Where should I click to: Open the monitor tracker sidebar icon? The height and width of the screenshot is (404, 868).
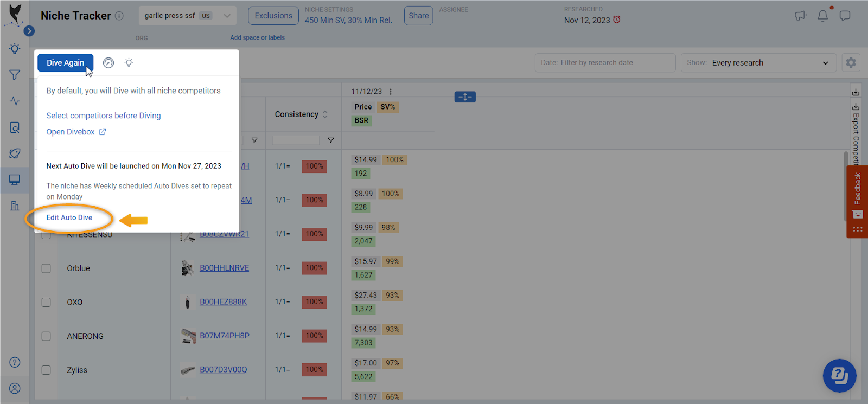coord(15,180)
